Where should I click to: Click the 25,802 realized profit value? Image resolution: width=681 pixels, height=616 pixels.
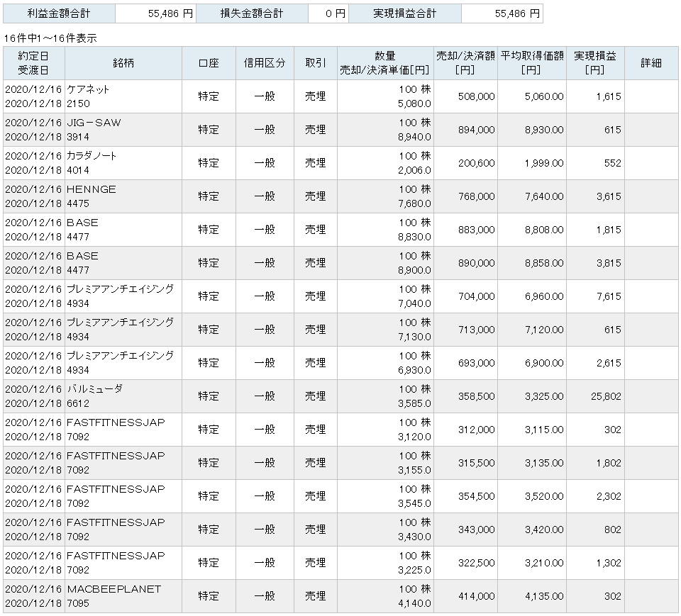606,396
